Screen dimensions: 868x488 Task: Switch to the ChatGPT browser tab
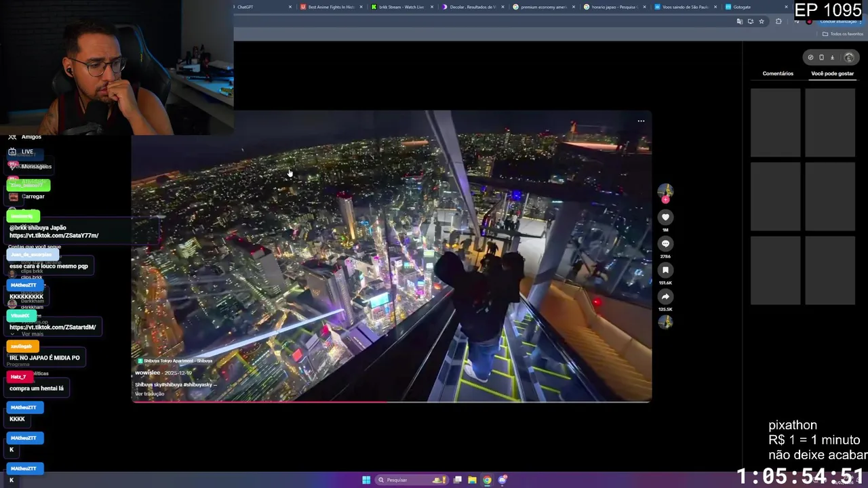tap(261, 7)
